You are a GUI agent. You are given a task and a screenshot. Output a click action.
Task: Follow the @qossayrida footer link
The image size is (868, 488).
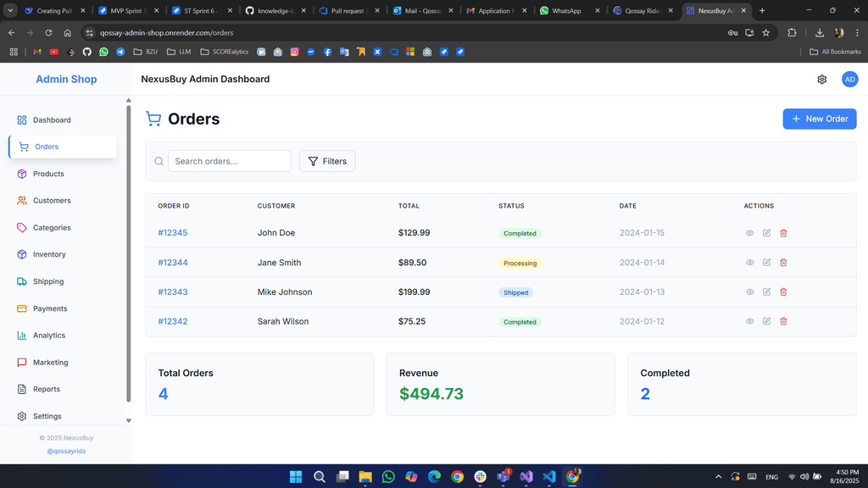point(66,451)
